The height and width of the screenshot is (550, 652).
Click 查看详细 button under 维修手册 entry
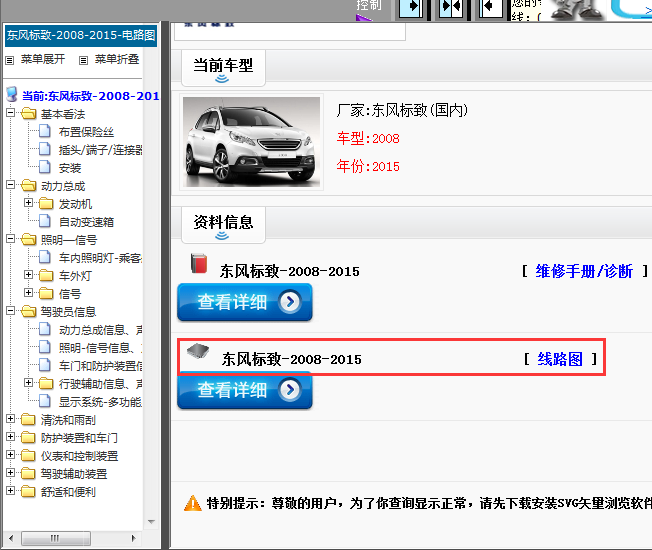pos(245,302)
